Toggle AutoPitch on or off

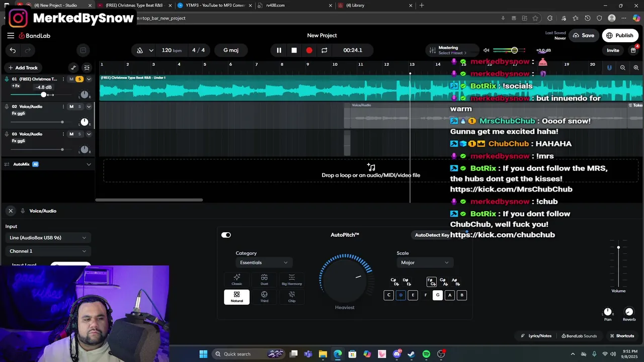pyautogui.click(x=226, y=235)
